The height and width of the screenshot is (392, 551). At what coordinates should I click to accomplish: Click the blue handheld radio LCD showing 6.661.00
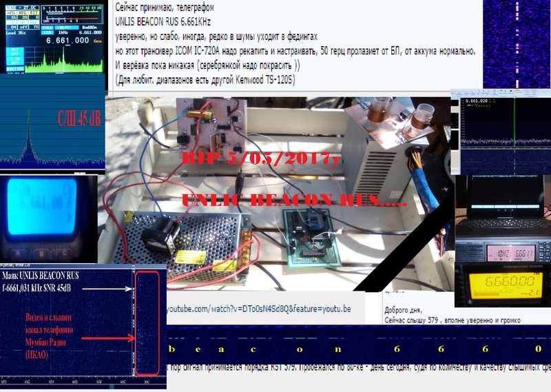pyautogui.click(x=41, y=207)
